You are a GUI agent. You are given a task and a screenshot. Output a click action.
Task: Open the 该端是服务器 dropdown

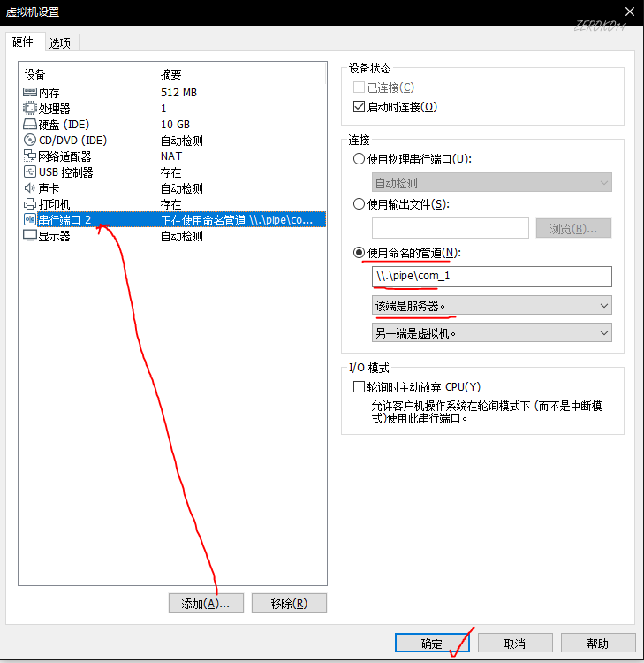[492, 305]
